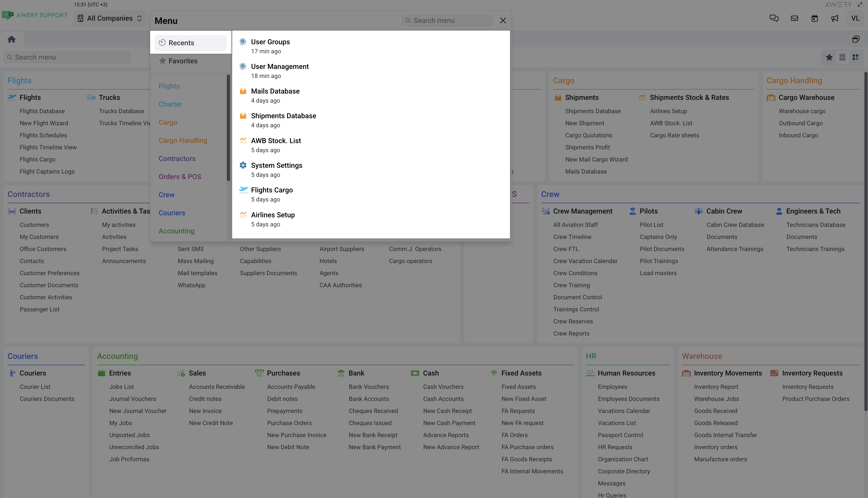
Task: Open the Cargo Handling menu category
Action: (183, 140)
